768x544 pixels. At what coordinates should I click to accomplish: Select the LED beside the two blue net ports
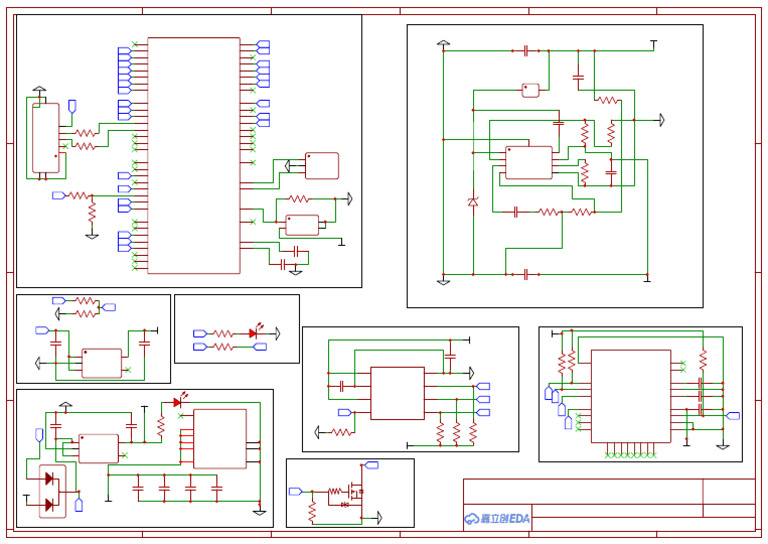click(254, 332)
